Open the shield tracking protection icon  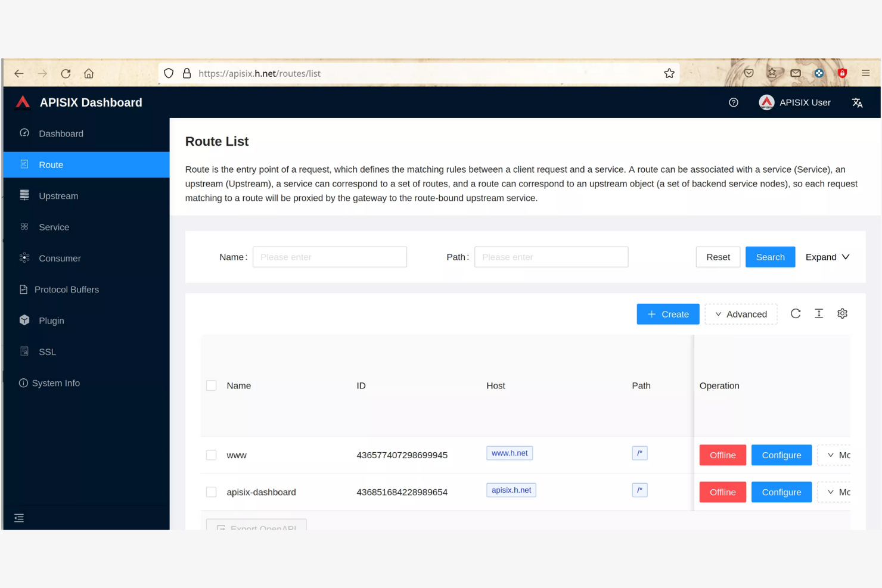(x=169, y=73)
